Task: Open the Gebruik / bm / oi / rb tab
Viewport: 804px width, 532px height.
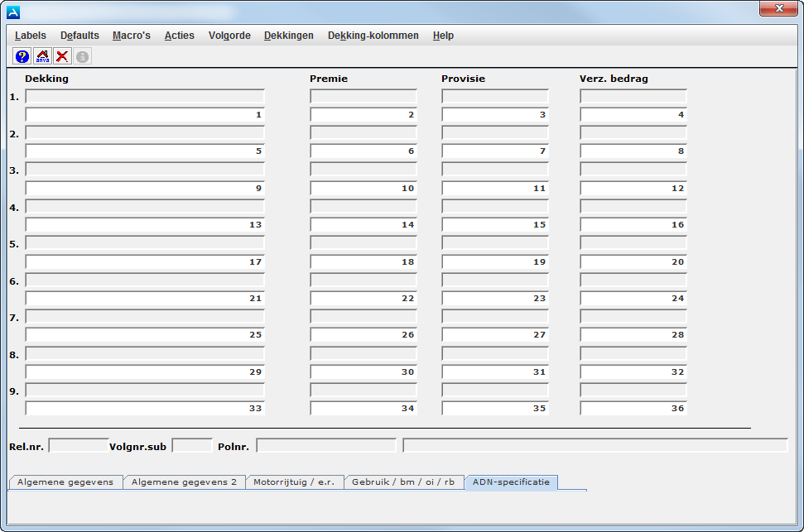Action: pos(403,482)
